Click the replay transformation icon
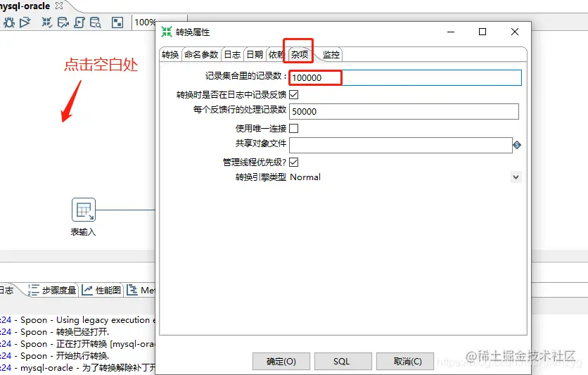Screen dimensions: 588x375 point(25,23)
